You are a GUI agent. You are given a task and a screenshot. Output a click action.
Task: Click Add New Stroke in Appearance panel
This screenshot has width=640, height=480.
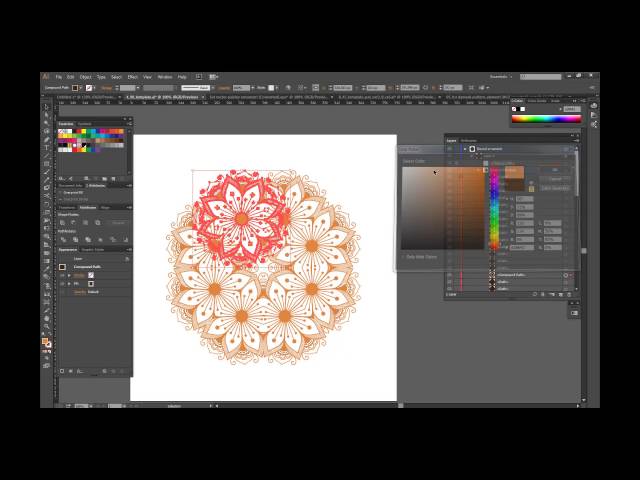[x=62, y=371]
